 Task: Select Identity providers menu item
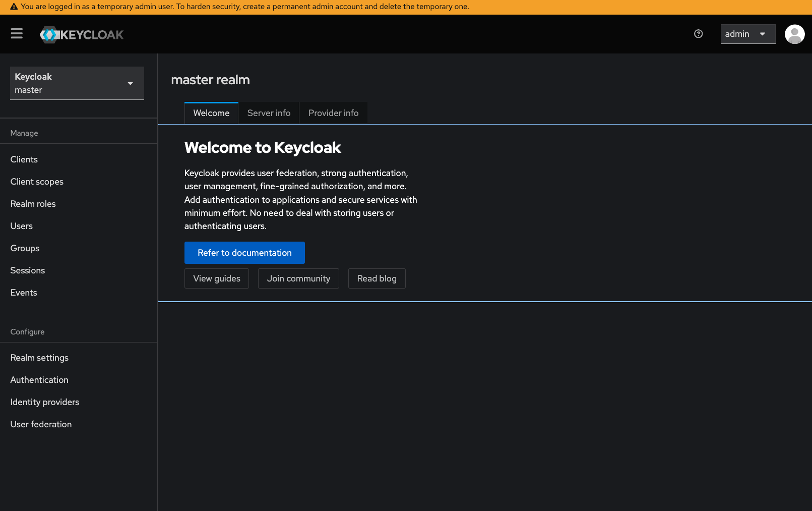coord(45,402)
